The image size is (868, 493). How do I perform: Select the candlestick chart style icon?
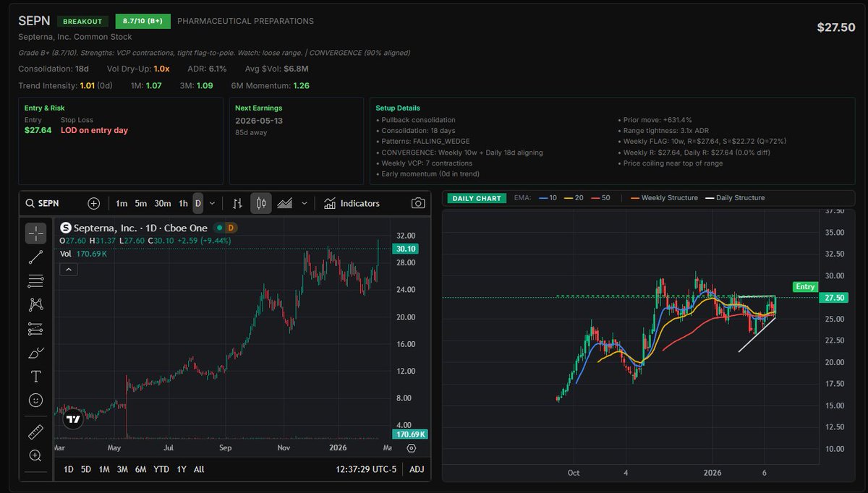point(261,203)
